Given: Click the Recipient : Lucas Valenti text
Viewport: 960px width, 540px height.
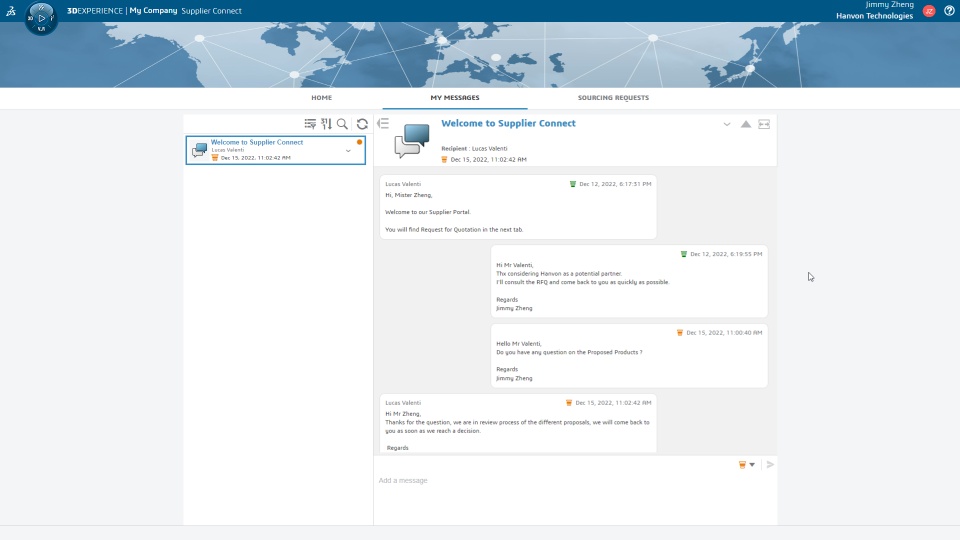Looking at the screenshot, I should tap(474, 149).
